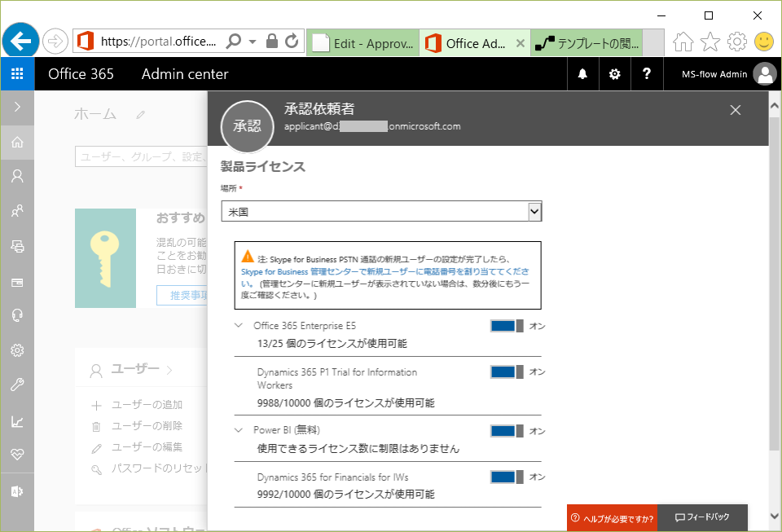This screenshot has height=532, width=782.
Task: Switch to Edit - Approv... browser tab
Action: (x=362, y=43)
